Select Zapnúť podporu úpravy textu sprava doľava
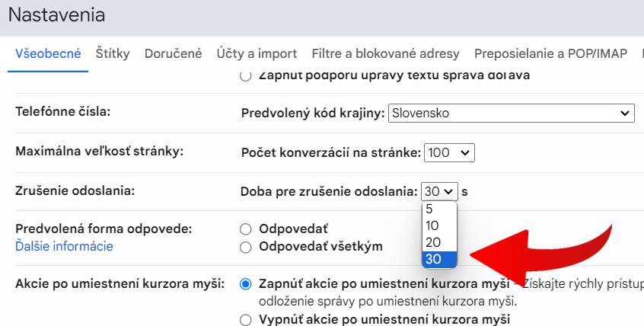Image resolution: width=644 pixels, height=326 pixels. (246, 75)
